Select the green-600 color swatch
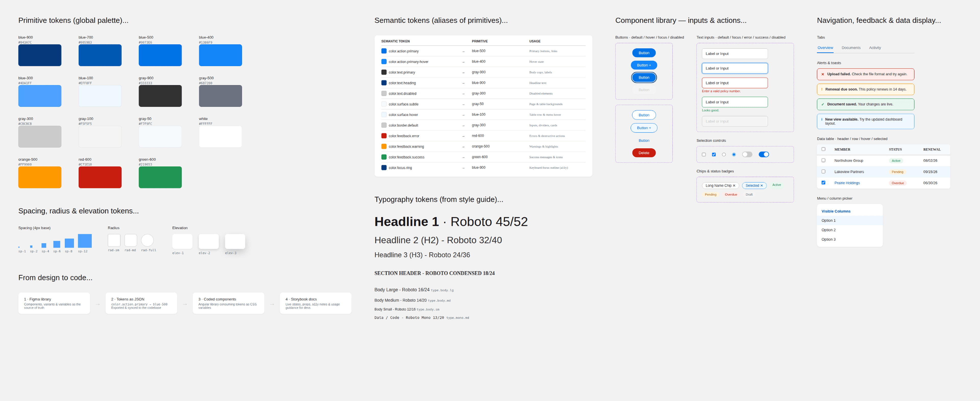This screenshot has height=401, width=980. (x=160, y=177)
